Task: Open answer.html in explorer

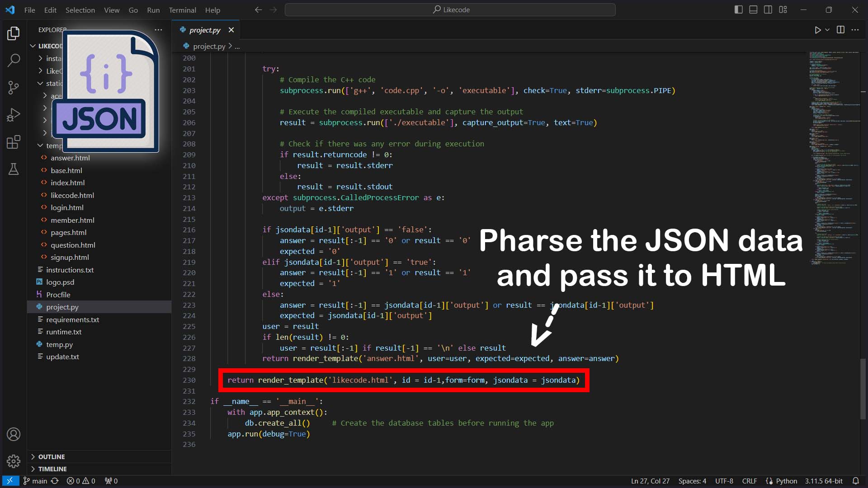Action: click(70, 158)
